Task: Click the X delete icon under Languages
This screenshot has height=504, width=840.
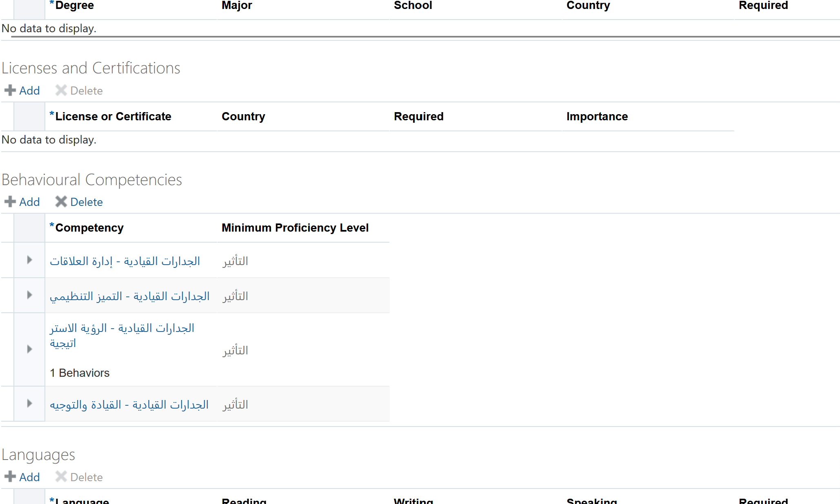Action: [61, 477]
